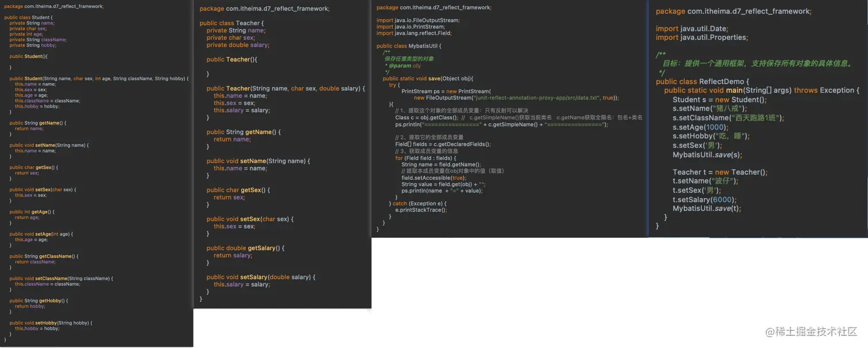Click the package line in the Student panel
Viewport: 868px width, 348px height.
(x=54, y=6)
